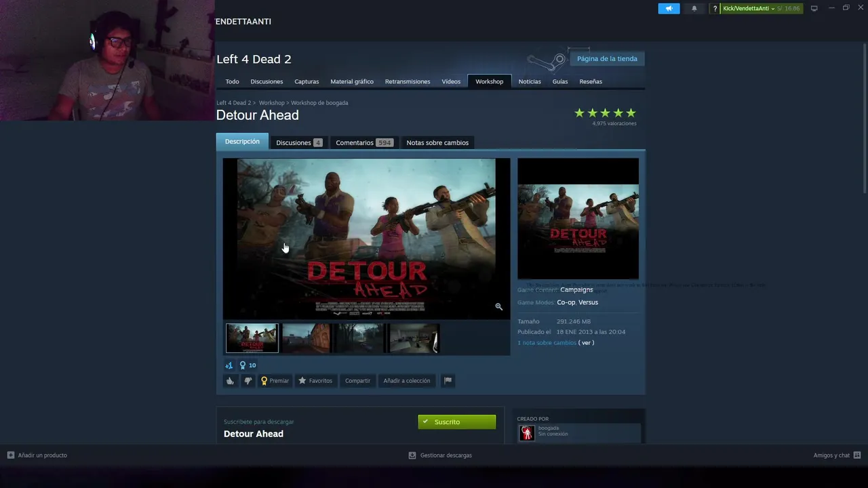
Task: Open Amigos y chat
Action: click(x=831, y=455)
